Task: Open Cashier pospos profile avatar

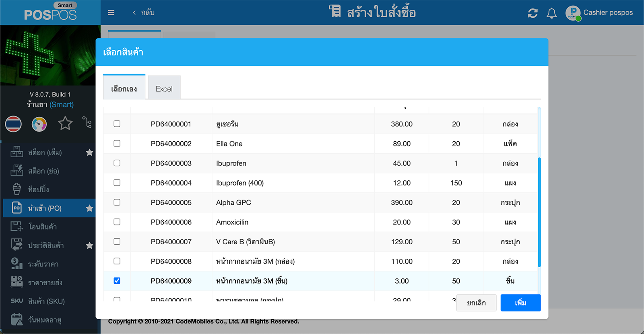Action: click(573, 13)
